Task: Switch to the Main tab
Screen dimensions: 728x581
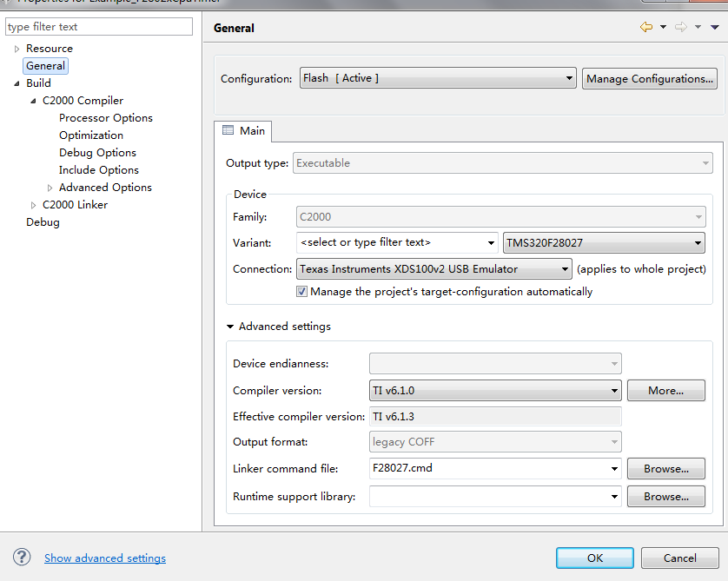Action: (x=243, y=131)
